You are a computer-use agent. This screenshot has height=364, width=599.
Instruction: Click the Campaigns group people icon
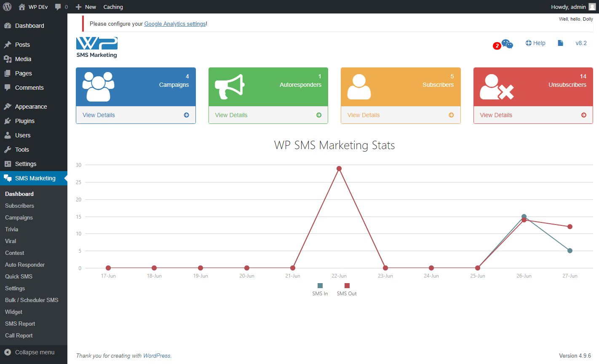98,86
